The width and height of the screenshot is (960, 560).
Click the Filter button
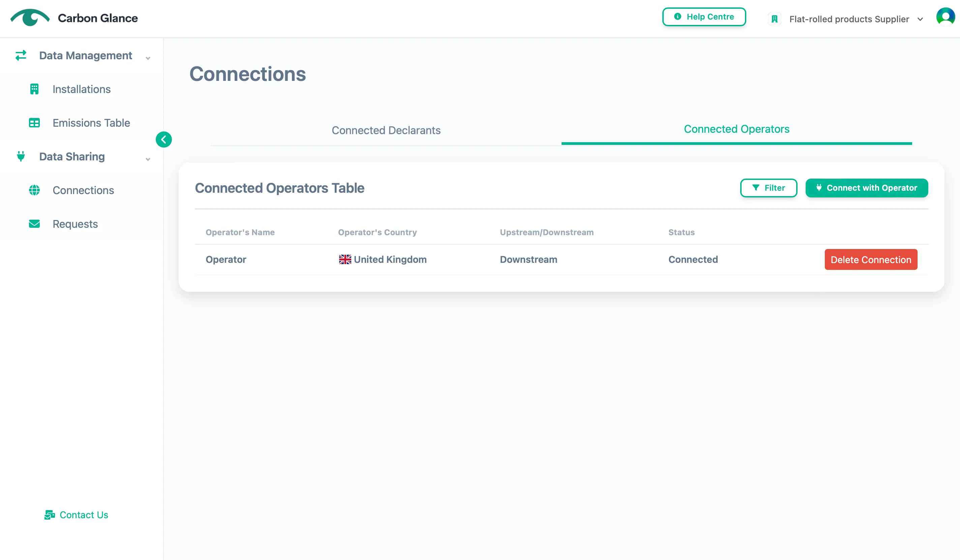(x=769, y=188)
